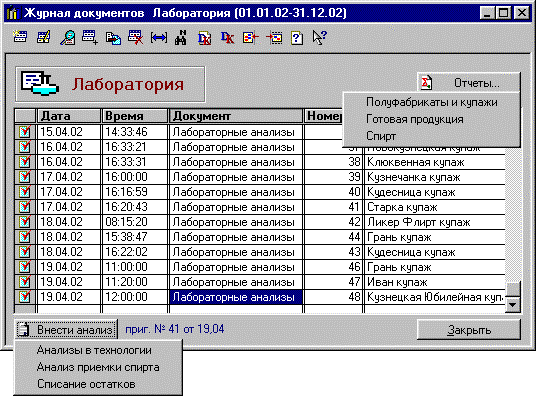Click the new document toolbar icon
Screen dimensions: 536x396
click(20, 37)
